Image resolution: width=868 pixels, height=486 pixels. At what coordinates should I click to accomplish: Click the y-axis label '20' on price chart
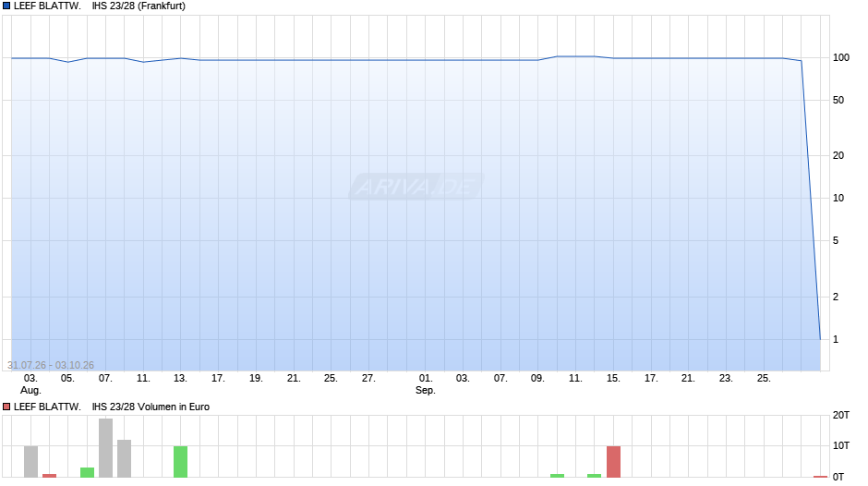click(x=838, y=156)
